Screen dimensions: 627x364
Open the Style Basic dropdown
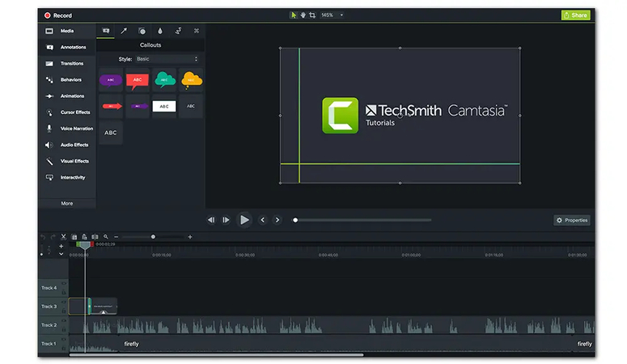tap(167, 59)
